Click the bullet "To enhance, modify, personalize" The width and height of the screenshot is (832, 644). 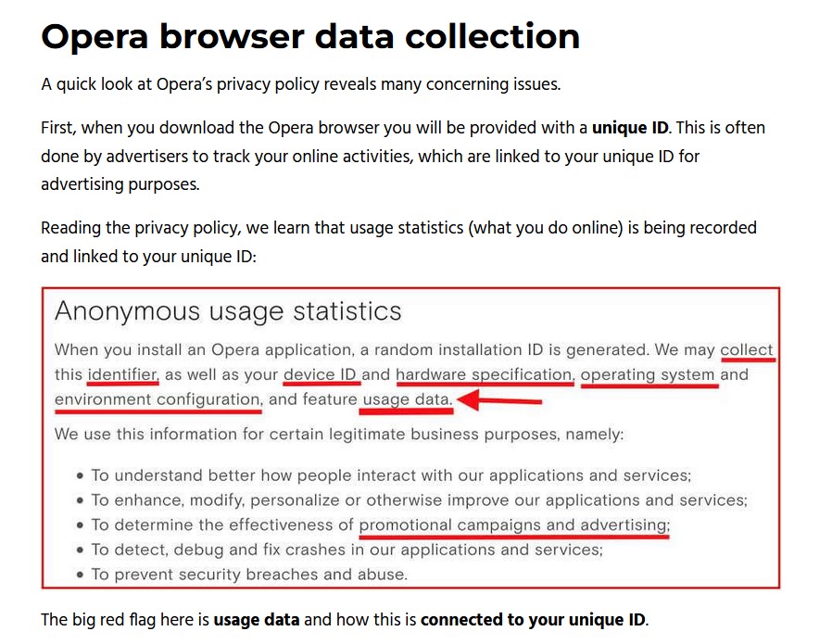point(419,500)
